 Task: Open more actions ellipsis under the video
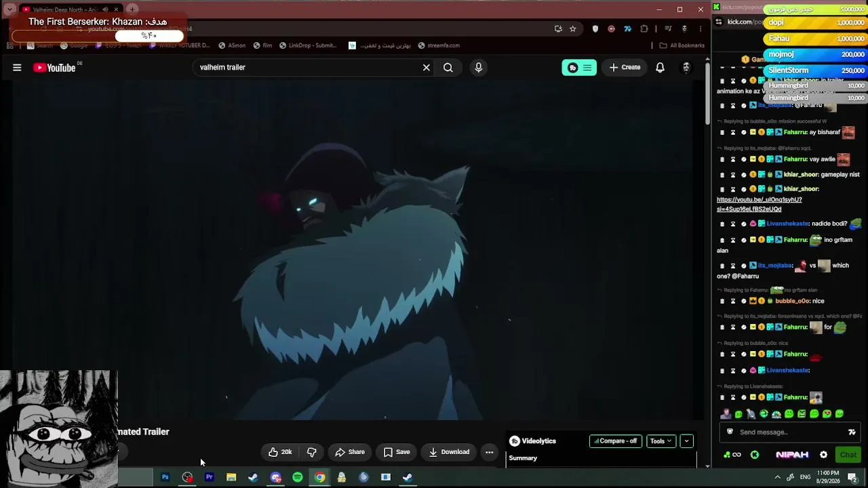[x=490, y=452]
